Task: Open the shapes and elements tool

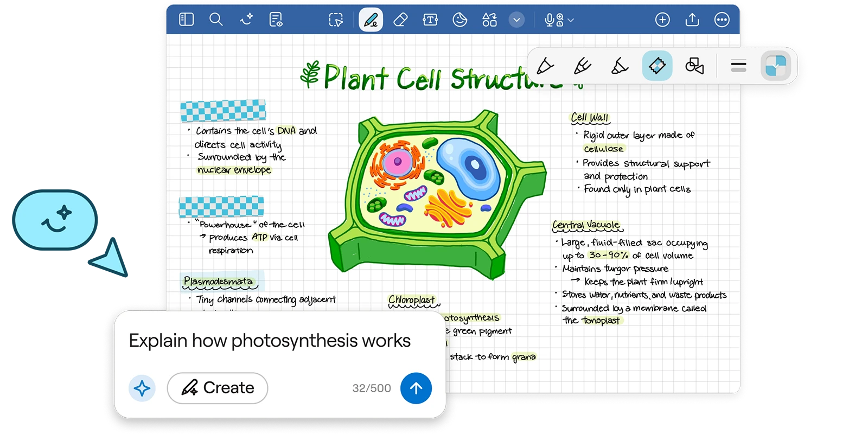Action: tap(489, 20)
